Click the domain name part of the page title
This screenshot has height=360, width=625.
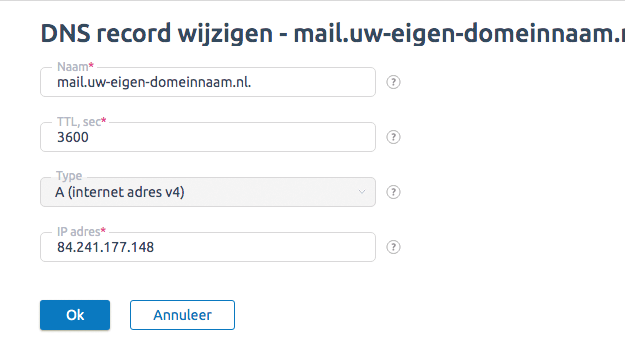coord(459,33)
